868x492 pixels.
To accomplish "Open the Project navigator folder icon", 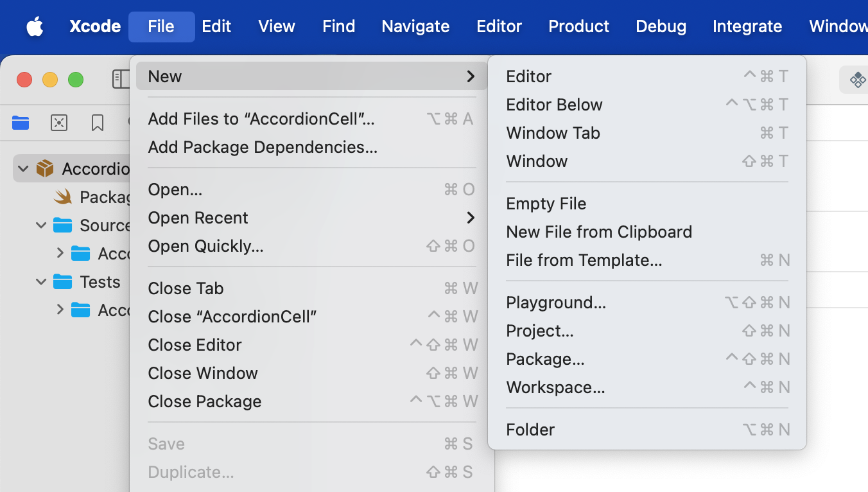I will point(20,123).
